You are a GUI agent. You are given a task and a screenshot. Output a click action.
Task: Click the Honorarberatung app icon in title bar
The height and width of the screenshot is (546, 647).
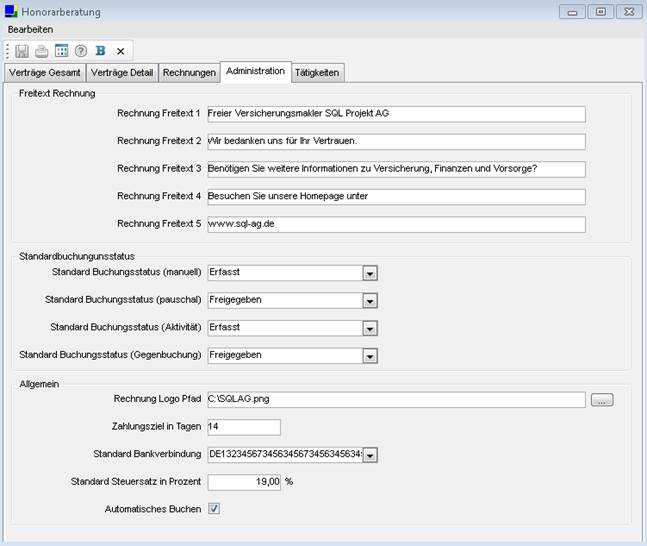(11, 11)
